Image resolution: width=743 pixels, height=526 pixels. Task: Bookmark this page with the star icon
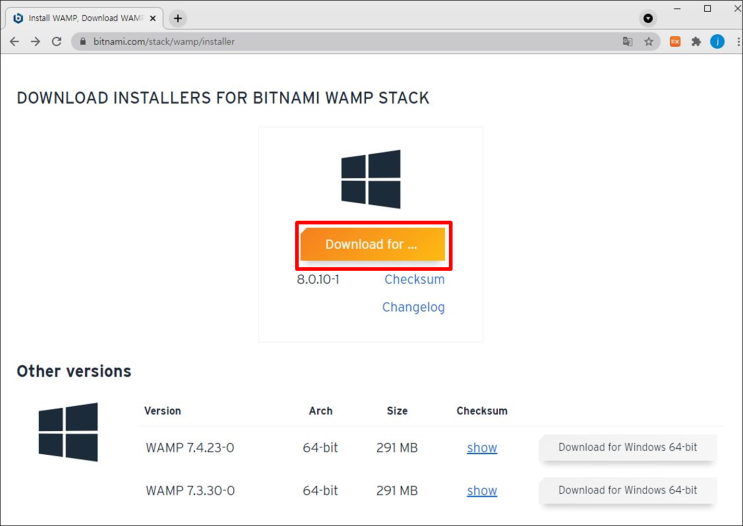[649, 42]
